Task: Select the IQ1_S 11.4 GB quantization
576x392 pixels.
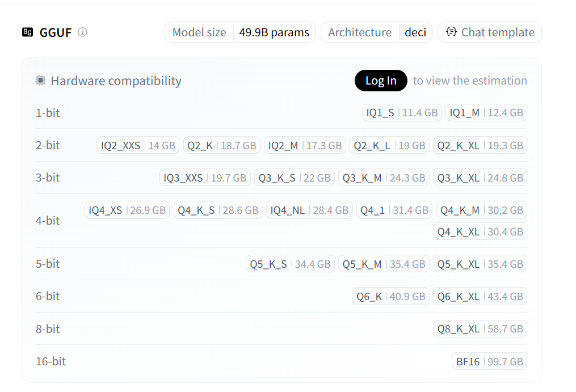Action: point(402,113)
